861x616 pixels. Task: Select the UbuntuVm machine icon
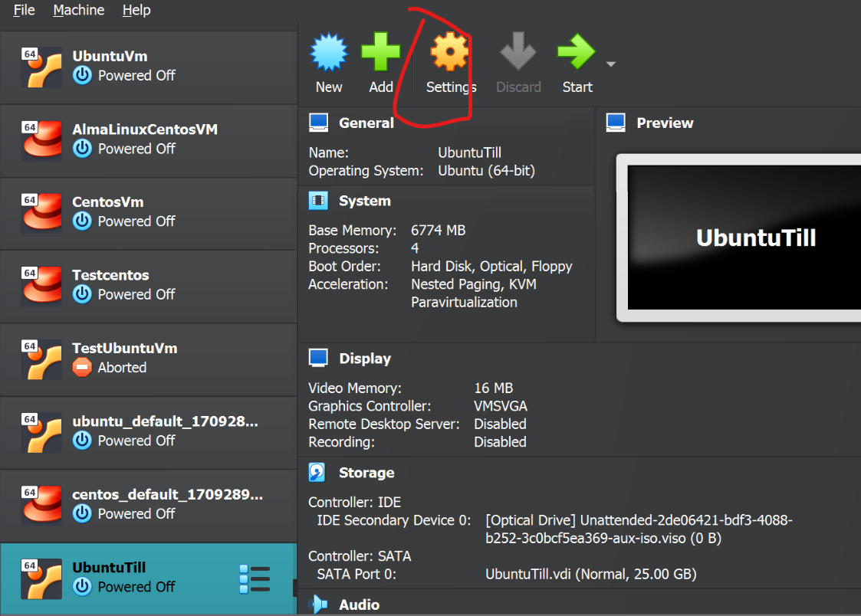click(x=41, y=67)
